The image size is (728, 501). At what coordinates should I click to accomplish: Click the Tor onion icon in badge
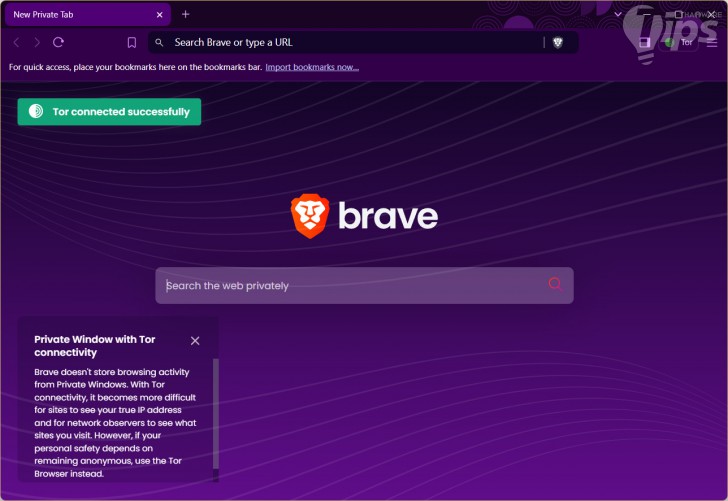36,111
